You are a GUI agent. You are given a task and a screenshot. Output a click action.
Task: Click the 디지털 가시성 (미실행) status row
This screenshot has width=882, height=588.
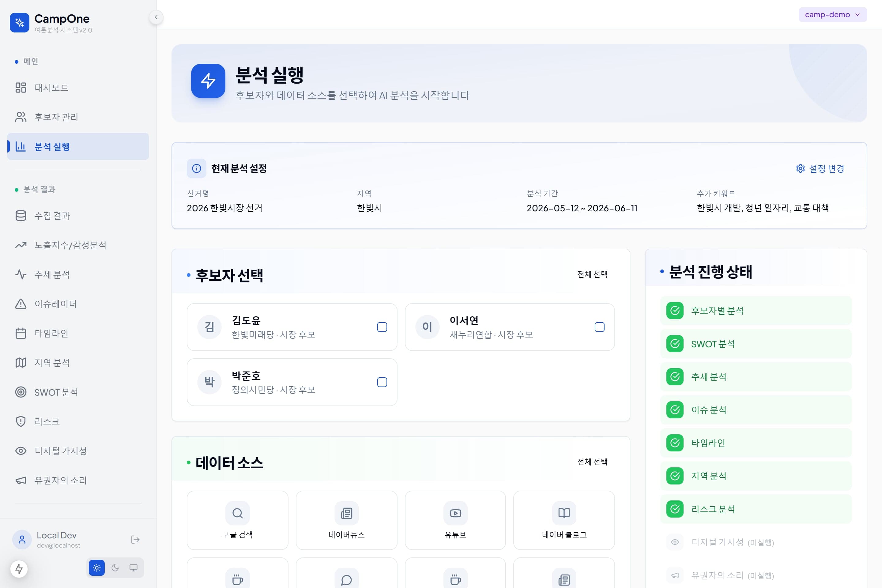pos(756,542)
